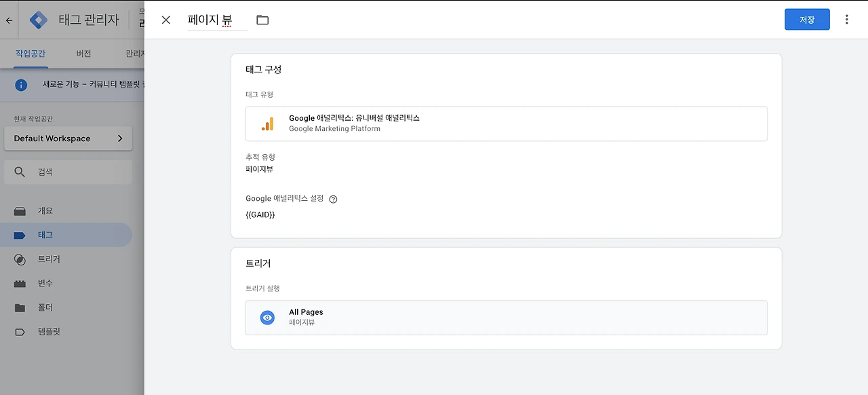
Task: Click the back arrow in Tag Manager header
Action: pos(9,20)
